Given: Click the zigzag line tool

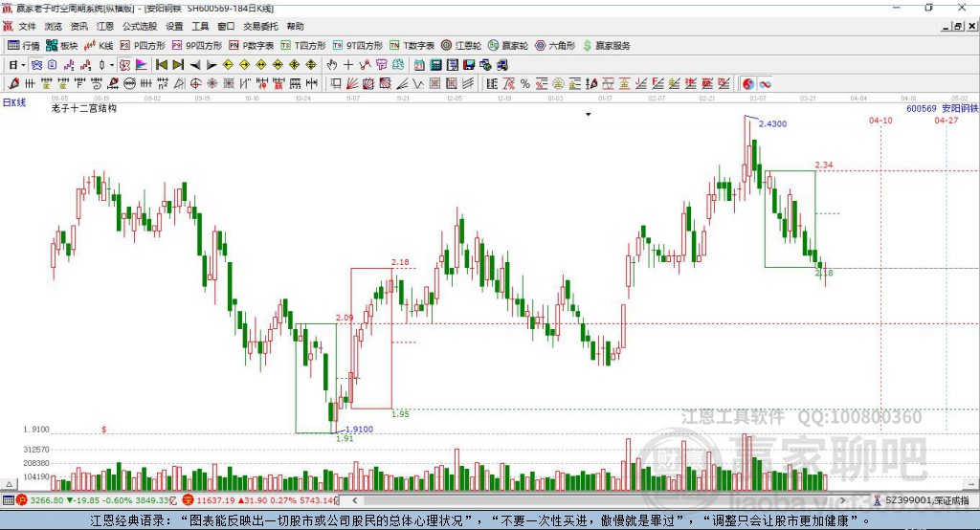Looking at the screenshot, I should pos(418,84).
